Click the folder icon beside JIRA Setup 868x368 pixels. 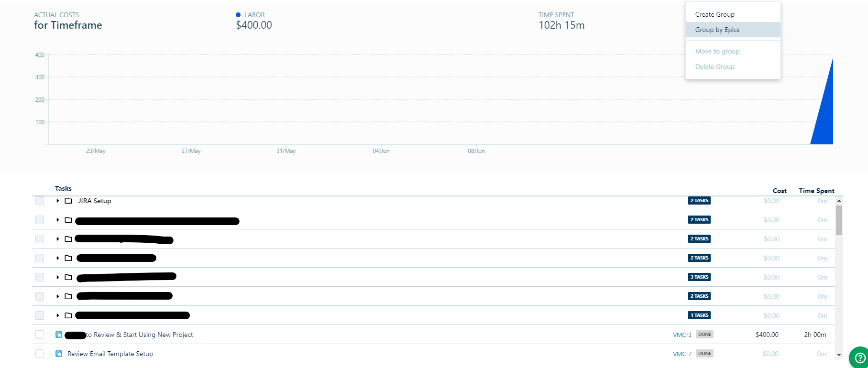(x=68, y=201)
